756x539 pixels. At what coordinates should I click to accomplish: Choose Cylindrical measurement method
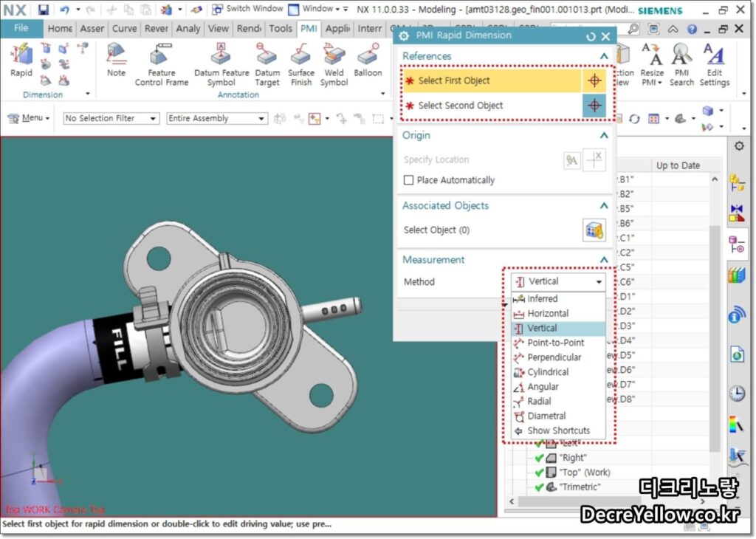pos(558,372)
